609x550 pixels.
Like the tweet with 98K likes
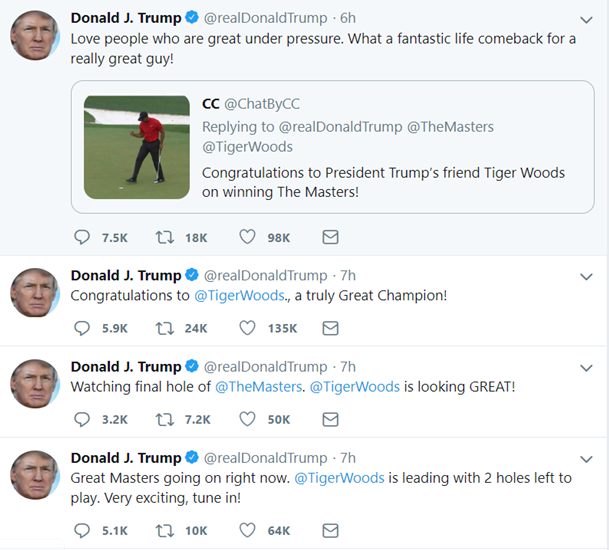[247, 237]
